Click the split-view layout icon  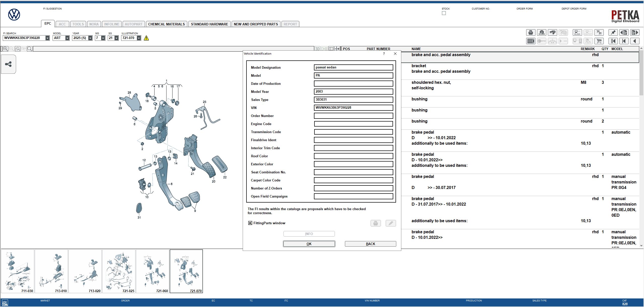click(331, 49)
